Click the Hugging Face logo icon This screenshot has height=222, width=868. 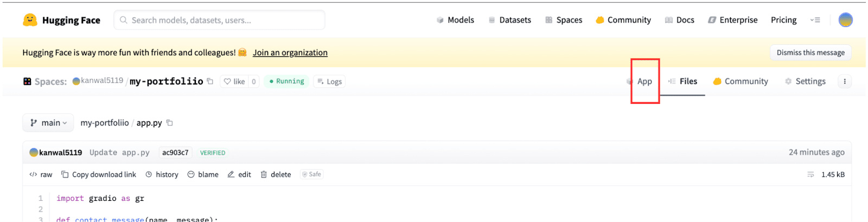(x=30, y=20)
